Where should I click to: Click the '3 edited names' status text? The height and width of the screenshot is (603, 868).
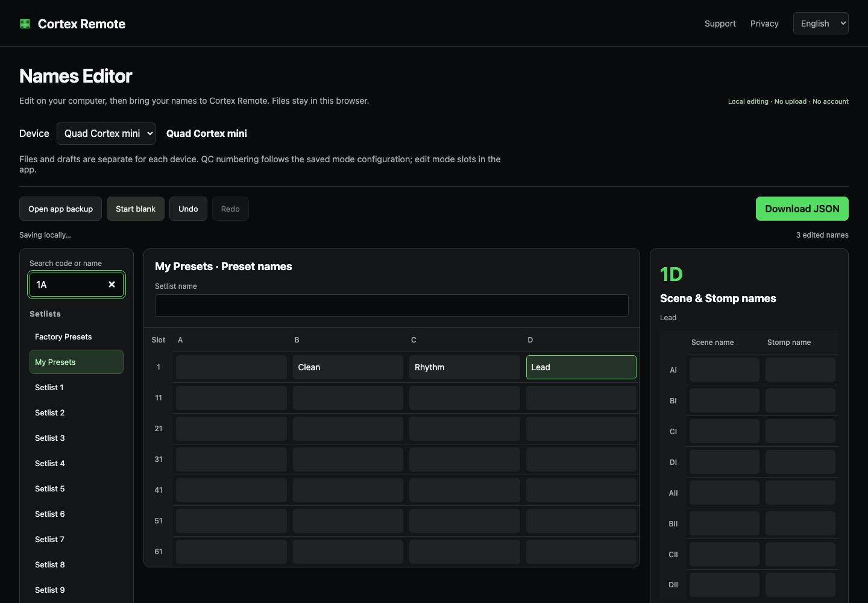822,235
